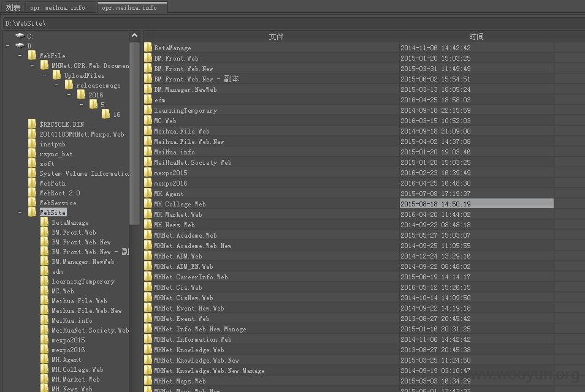The height and width of the screenshot is (392, 585).
Task: Click edm folder icon in file list
Action: click(x=148, y=99)
